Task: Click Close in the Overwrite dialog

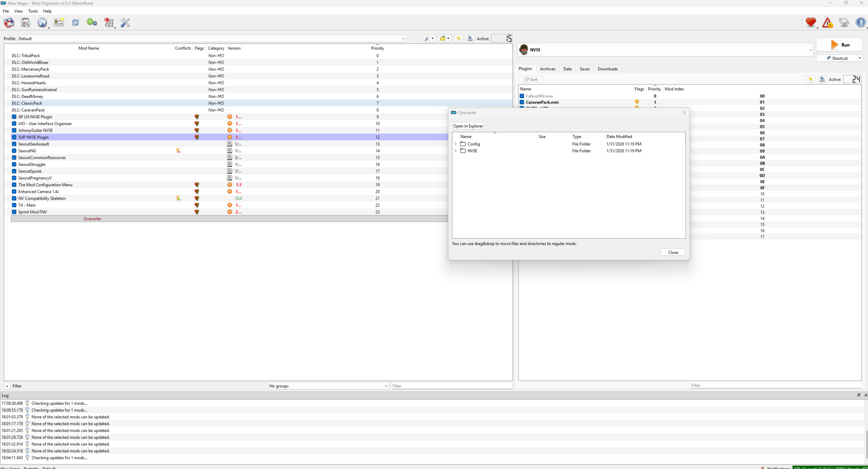Action: [673, 252]
